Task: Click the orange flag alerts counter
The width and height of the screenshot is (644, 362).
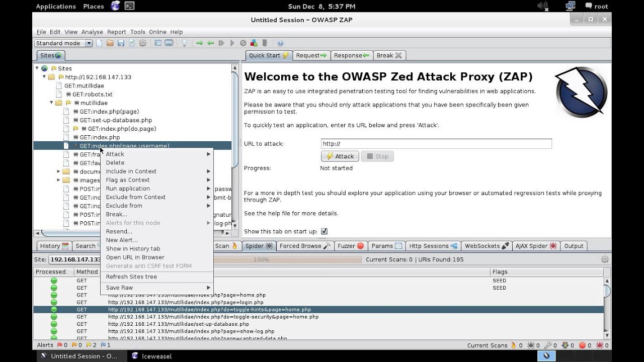Action: pos(77,345)
